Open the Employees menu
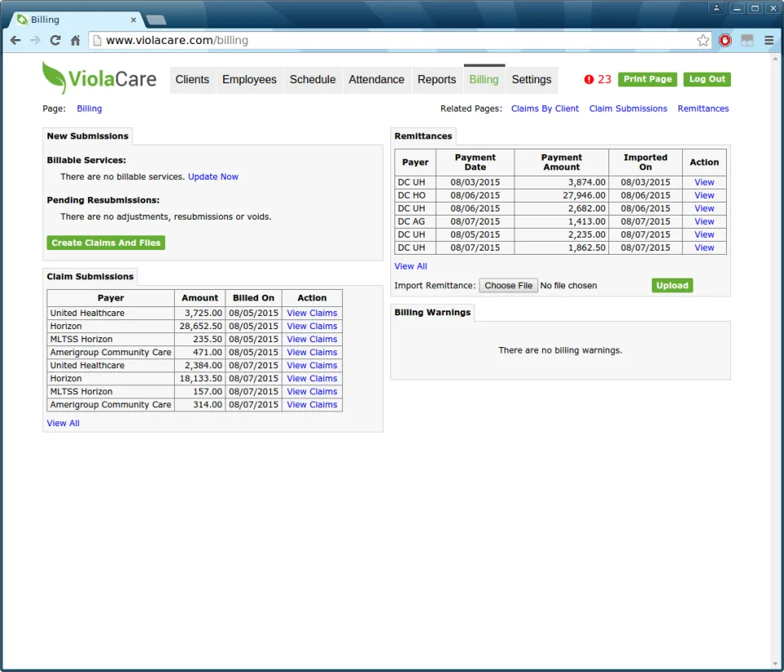Image resolution: width=784 pixels, height=672 pixels. [250, 79]
